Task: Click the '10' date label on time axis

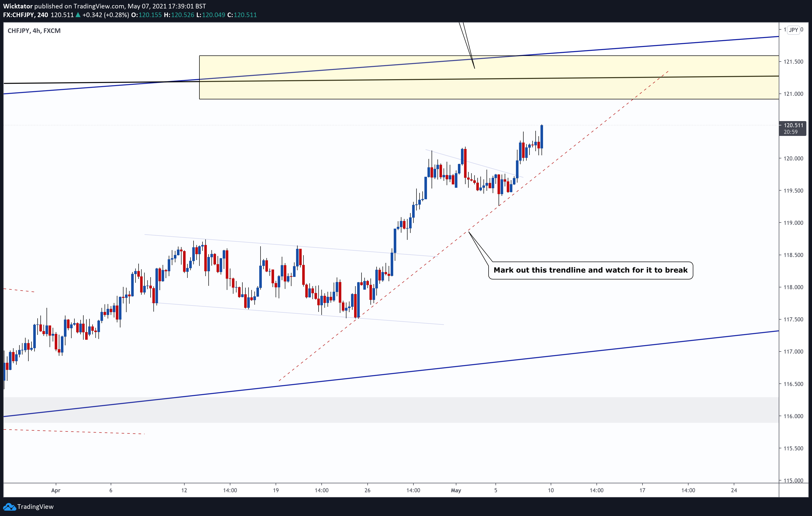Action: point(551,490)
